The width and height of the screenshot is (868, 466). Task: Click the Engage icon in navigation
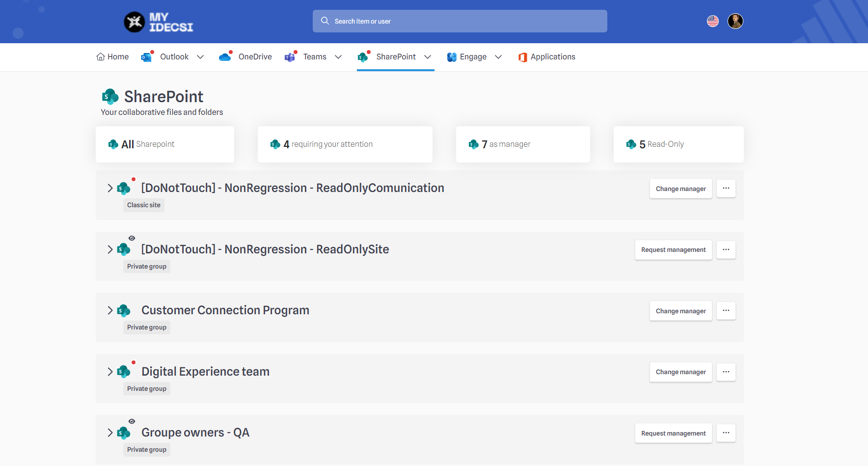[x=452, y=57]
